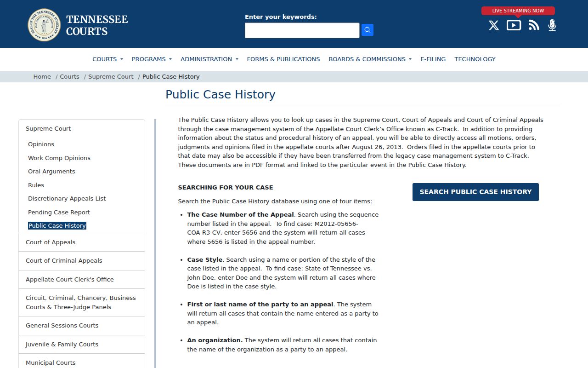Open Rules in the sidebar

tap(36, 185)
